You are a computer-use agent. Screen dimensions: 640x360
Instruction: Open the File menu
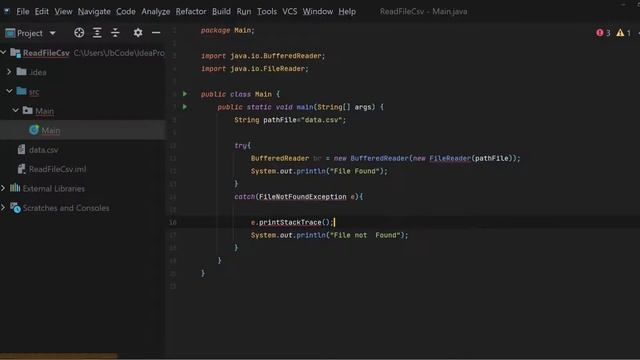click(x=22, y=11)
